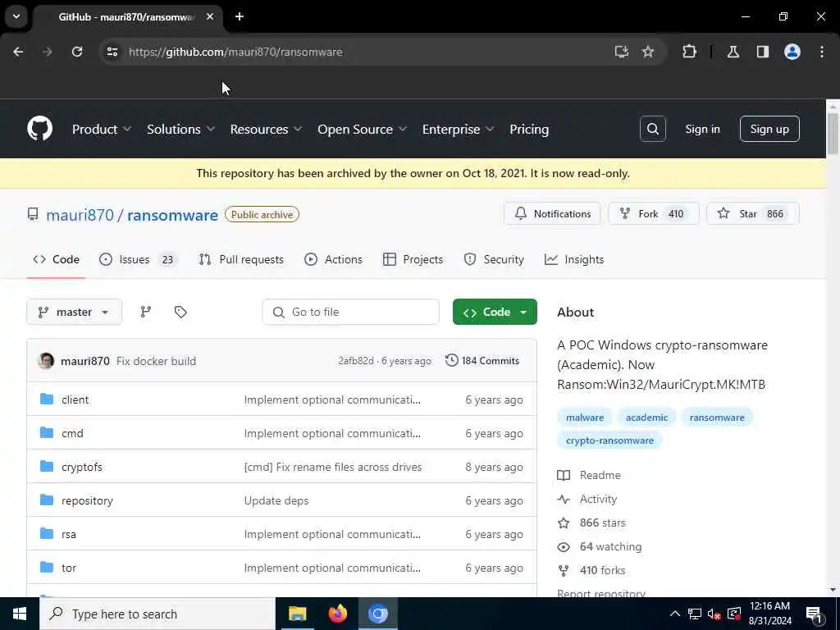Expand the Open Source menu
This screenshot has height=630, width=840.
(x=362, y=129)
